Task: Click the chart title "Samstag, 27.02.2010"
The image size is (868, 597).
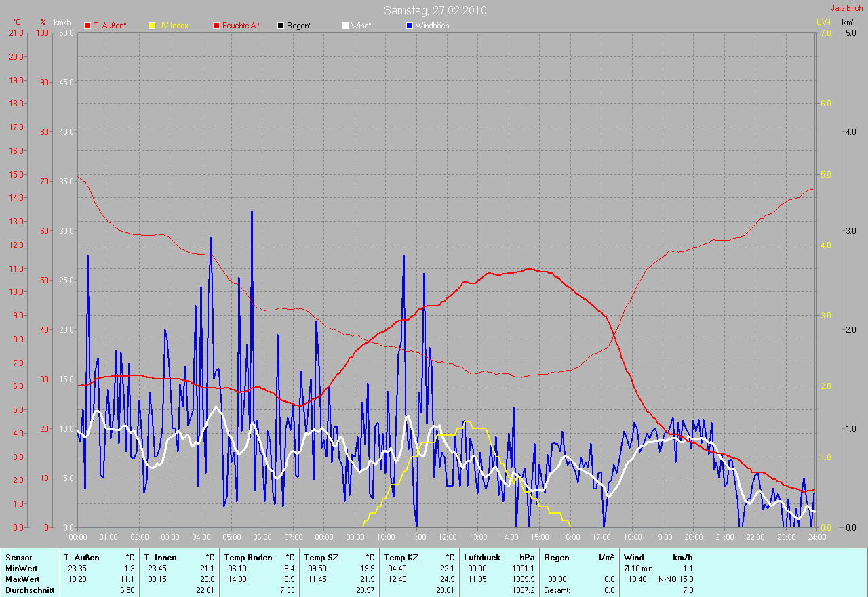Action: tap(435, 10)
